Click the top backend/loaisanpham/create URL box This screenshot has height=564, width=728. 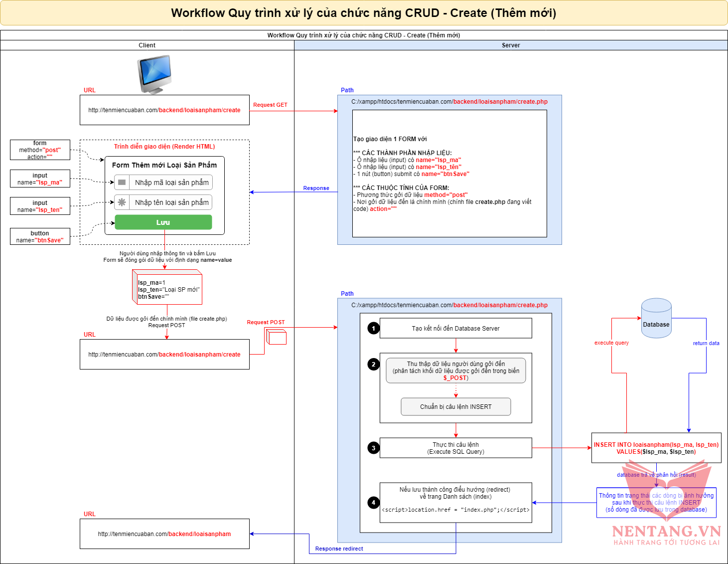click(164, 110)
